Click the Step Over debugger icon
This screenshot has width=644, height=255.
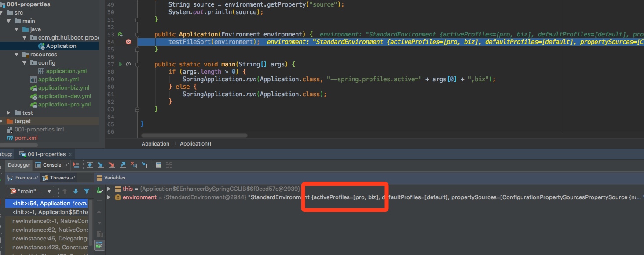tap(90, 165)
